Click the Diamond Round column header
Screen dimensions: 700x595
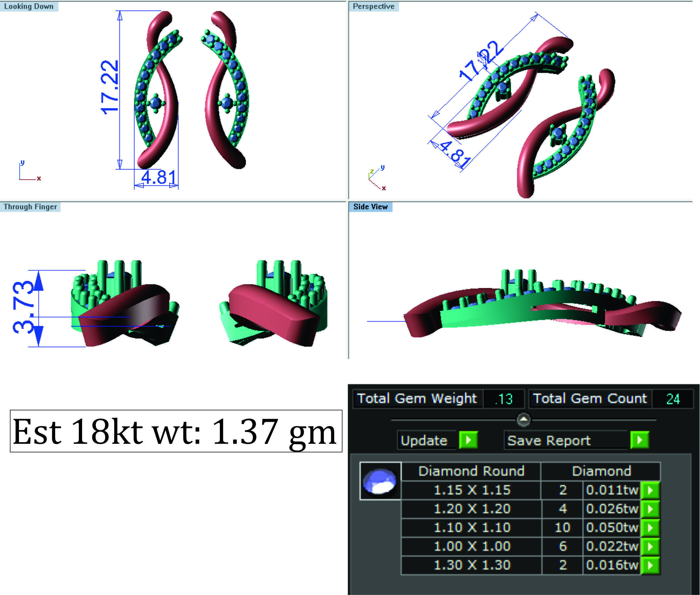(471, 471)
